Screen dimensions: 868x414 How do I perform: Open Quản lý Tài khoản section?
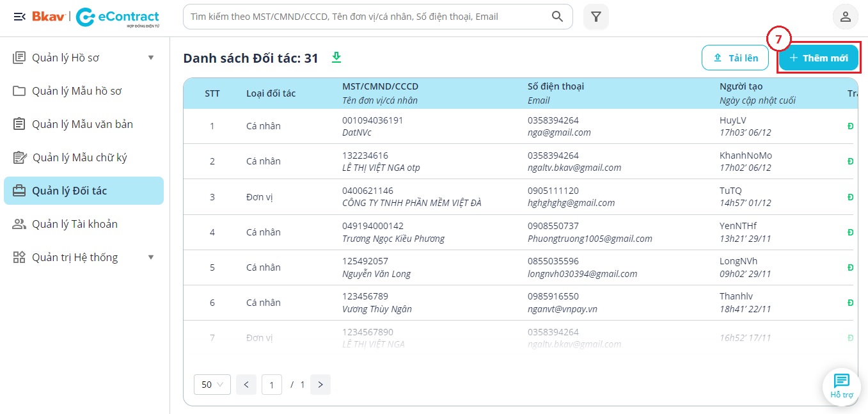74,224
